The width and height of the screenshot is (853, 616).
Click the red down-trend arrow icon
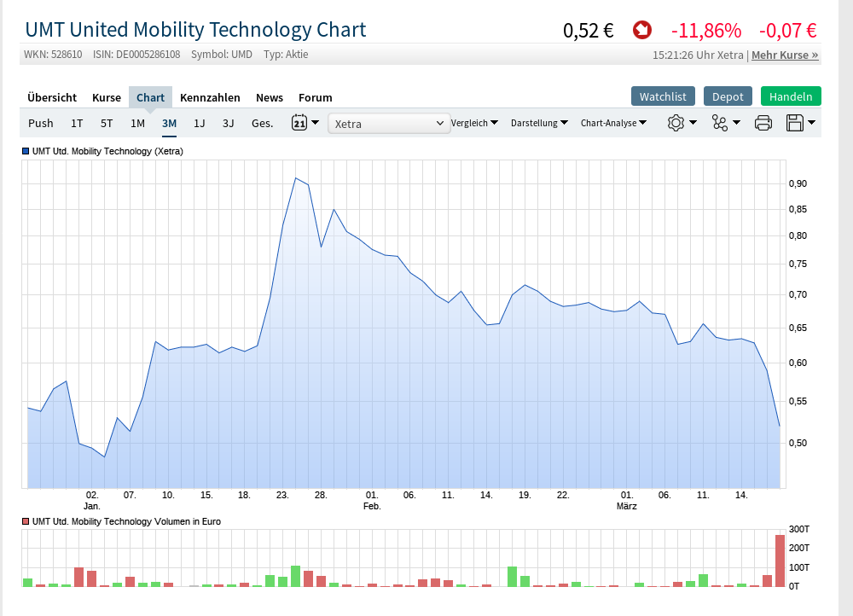642,30
